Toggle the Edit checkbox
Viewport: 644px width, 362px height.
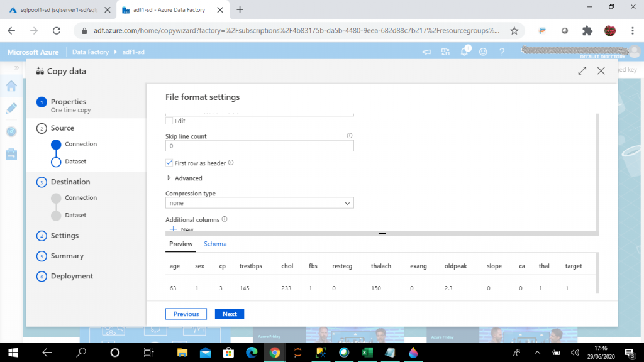(169, 121)
